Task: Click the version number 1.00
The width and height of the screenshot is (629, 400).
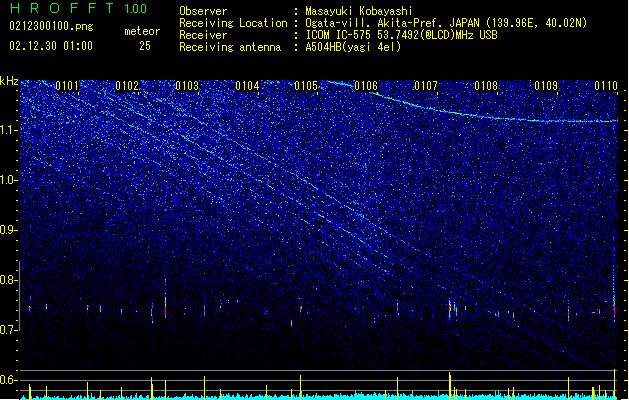Action: click(x=136, y=9)
